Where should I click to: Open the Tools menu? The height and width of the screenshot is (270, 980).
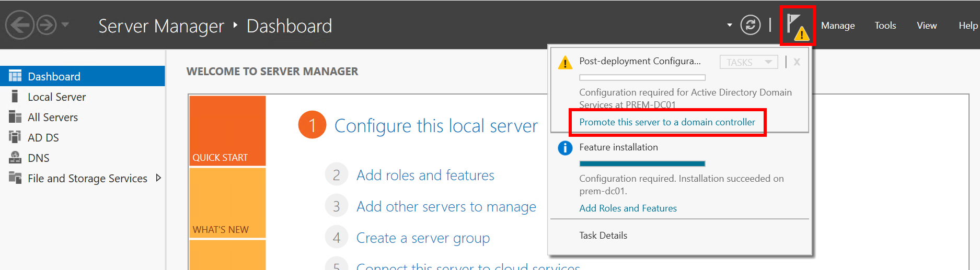point(885,26)
